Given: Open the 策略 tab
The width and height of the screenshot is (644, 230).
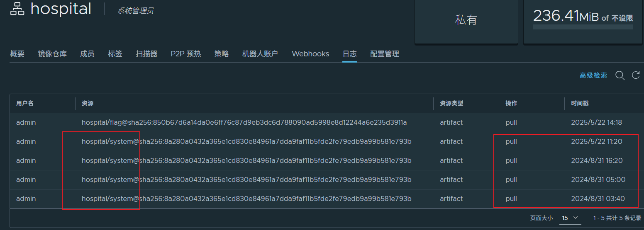Looking at the screenshot, I should (x=222, y=54).
